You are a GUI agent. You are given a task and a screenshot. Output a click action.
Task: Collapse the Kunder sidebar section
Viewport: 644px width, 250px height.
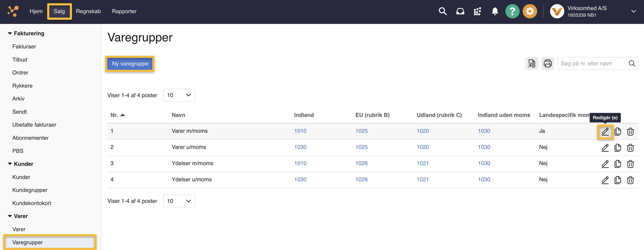click(10, 164)
